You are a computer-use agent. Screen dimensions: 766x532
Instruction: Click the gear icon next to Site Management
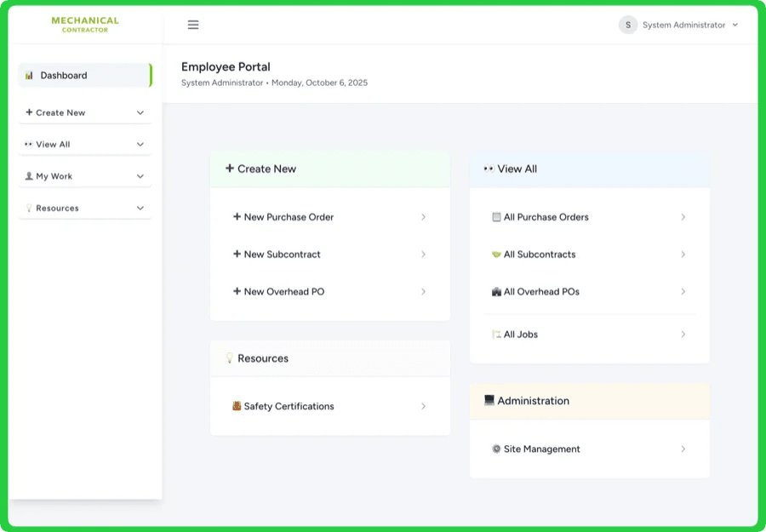pyautogui.click(x=496, y=449)
